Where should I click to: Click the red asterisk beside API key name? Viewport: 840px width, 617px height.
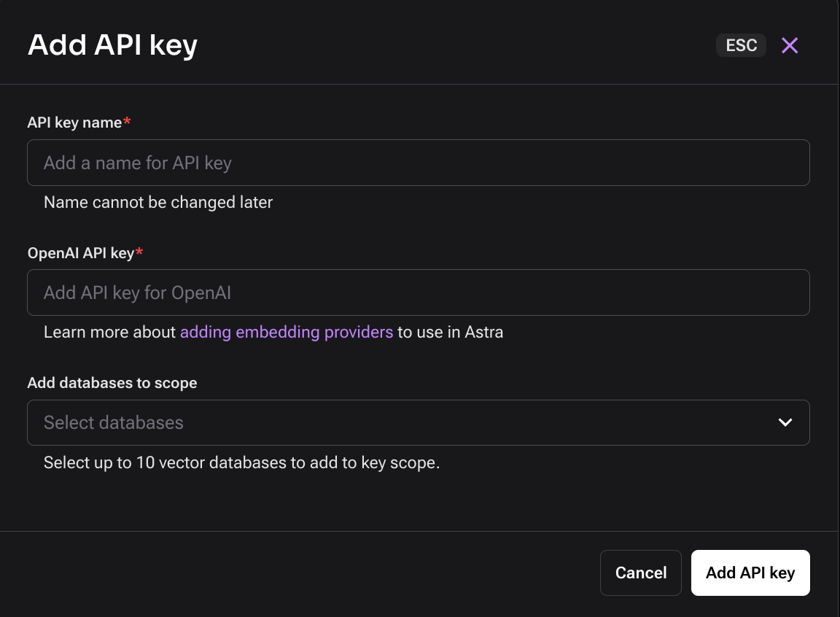click(128, 123)
